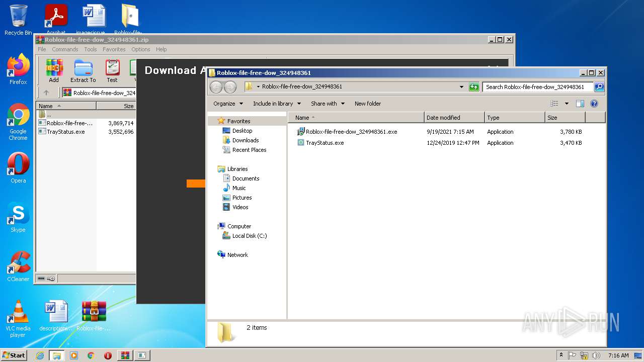644x362 pixels.
Task: Select Network in the navigation pane
Action: click(237, 255)
